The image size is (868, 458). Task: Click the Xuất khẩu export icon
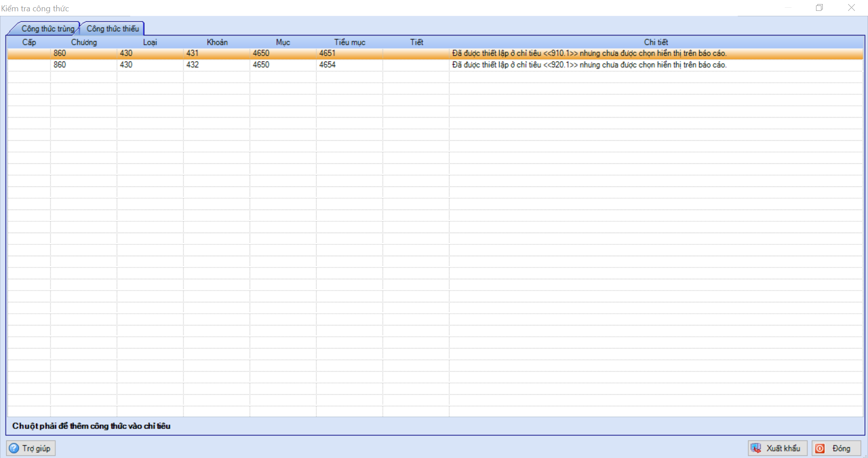756,448
